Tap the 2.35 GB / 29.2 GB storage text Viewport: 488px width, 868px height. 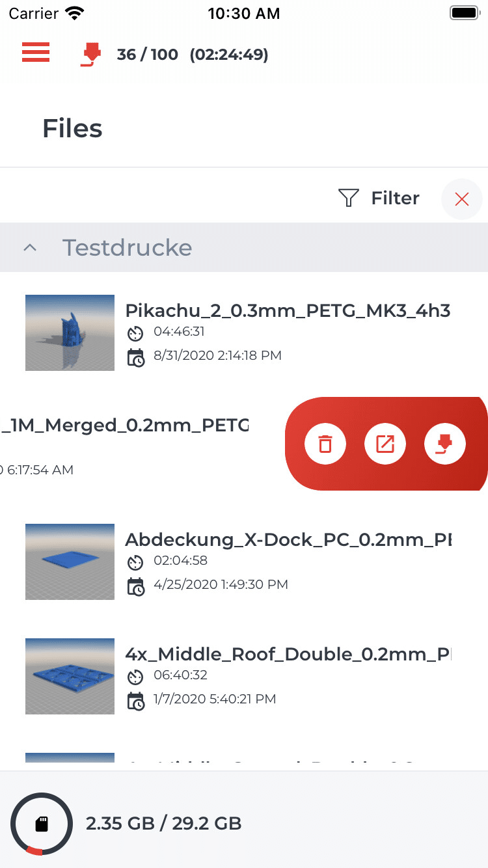[x=163, y=824]
